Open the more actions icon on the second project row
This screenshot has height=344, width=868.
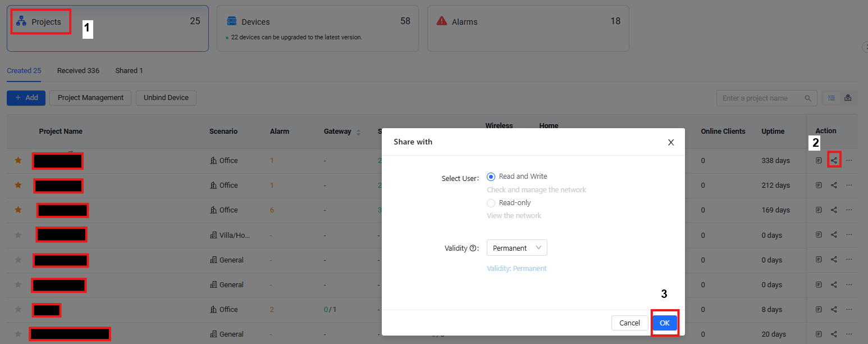(849, 185)
